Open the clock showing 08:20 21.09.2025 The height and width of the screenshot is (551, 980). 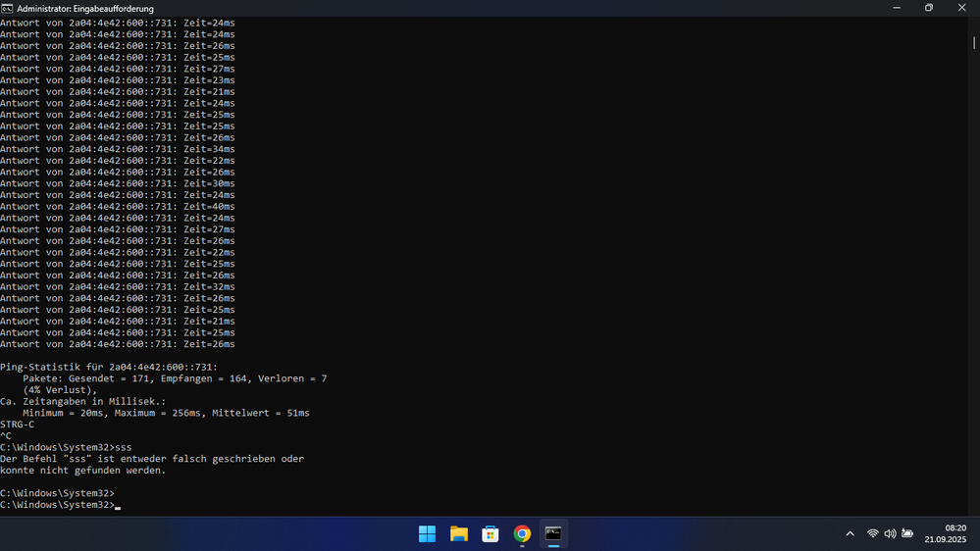[945, 533]
